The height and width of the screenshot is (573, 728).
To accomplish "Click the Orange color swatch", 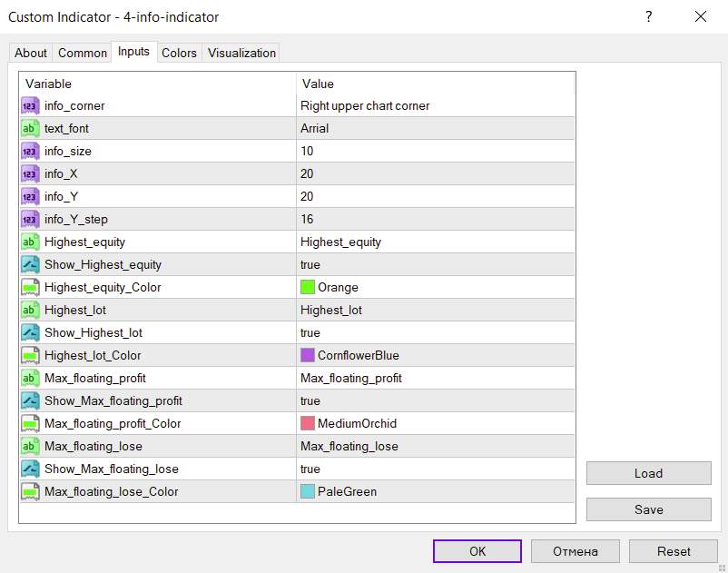I will (x=308, y=287).
